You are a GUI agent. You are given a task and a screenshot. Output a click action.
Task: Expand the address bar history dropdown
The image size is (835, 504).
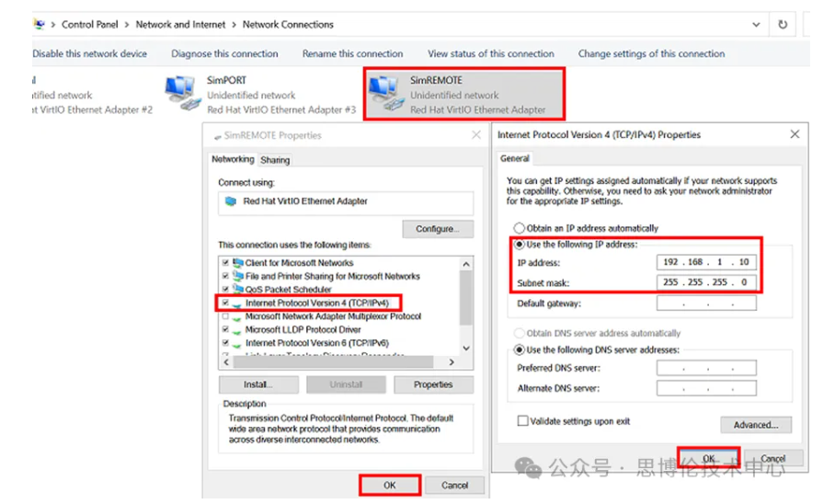tap(756, 25)
